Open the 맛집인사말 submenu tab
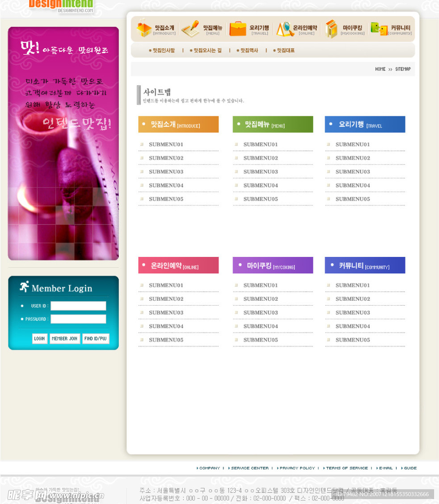 tap(163, 50)
